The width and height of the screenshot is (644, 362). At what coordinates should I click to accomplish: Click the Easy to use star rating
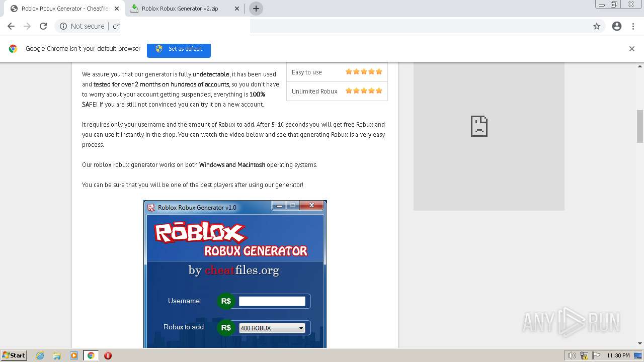click(364, 72)
